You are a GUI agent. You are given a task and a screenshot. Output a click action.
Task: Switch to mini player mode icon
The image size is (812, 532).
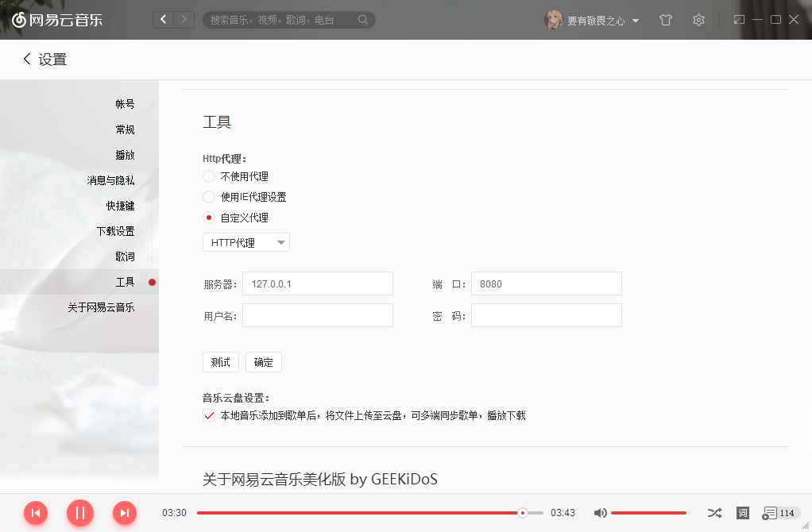[x=739, y=20]
